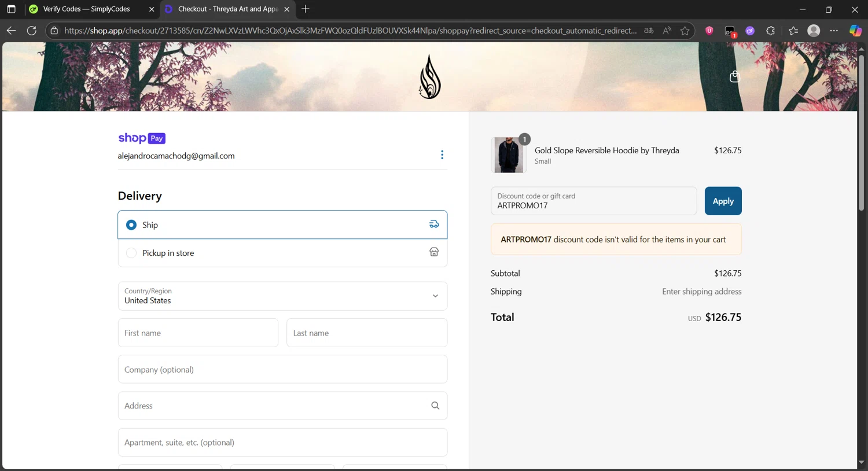This screenshot has width=868, height=471.
Task: Add this page to favorites star
Action: [x=685, y=31]
